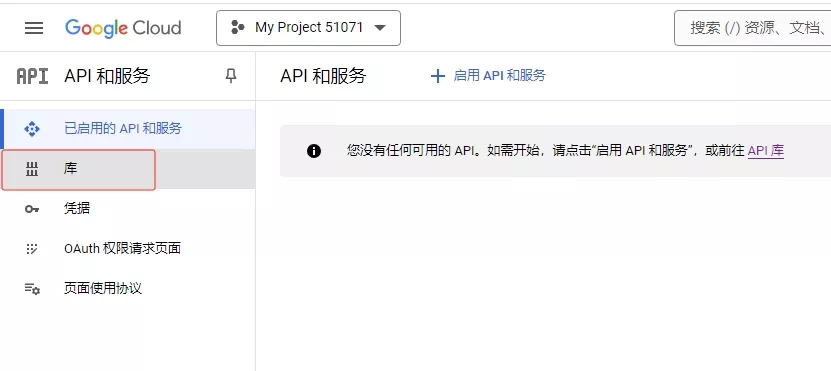Click the Google Cloud logo
This screenshot has height=371, width=831.
click(x=123, y=28)
